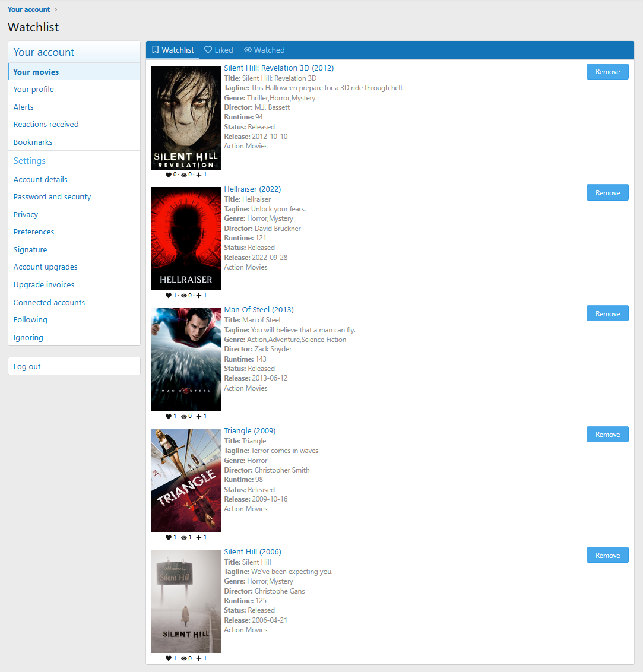Click plus icon under Man Of Steel poster
The image size is (643, 672).
(199, 417)
